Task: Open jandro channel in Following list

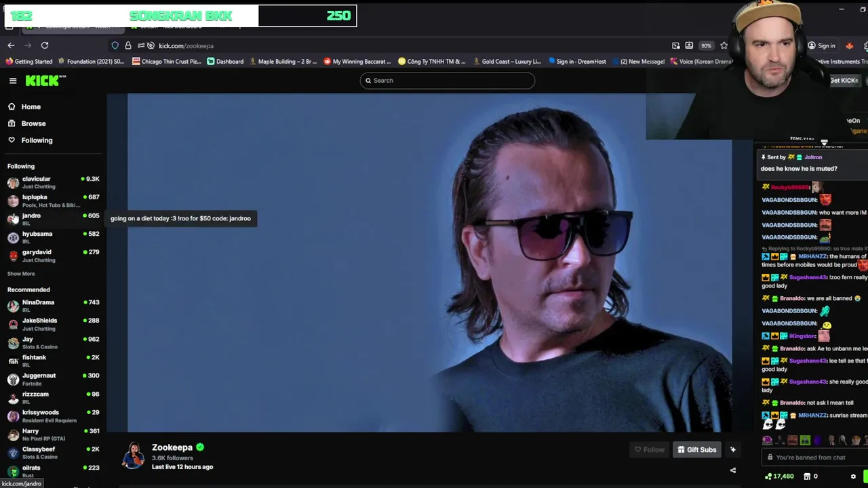Action: 54,218
